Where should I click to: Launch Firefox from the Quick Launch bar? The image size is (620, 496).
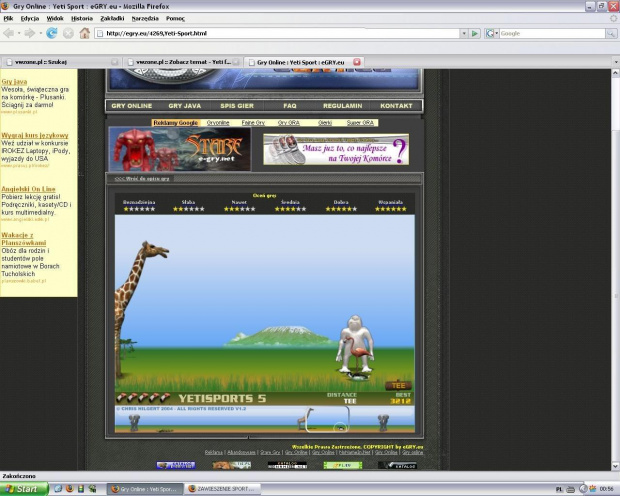coord(69,489)
